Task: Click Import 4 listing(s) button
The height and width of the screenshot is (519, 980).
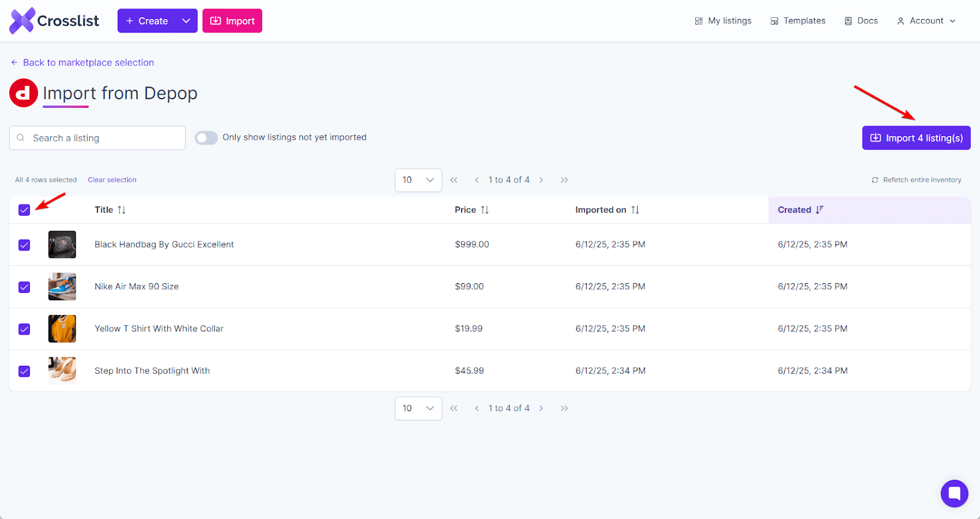Action: (x=916, y=138)
